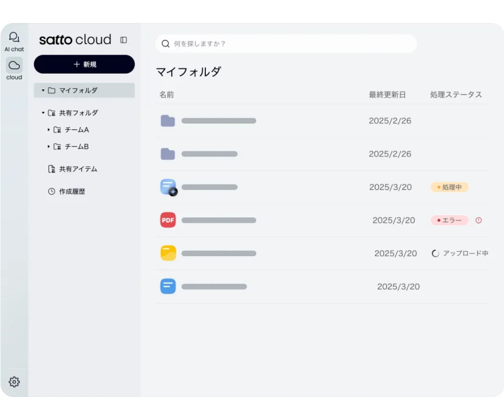
Task: Click the アップロード中 status text
Action: pyautogui.click(x=466, y=253)
